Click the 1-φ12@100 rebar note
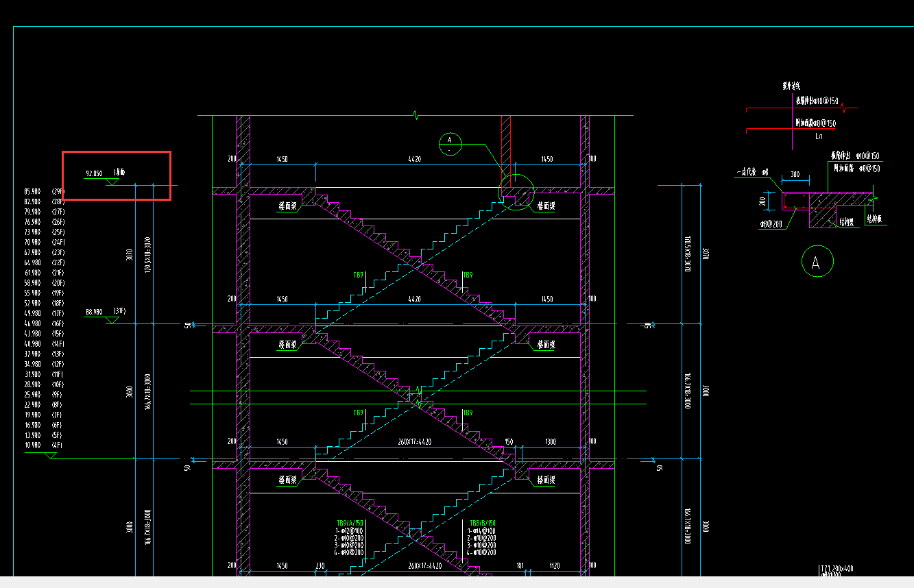Screen dimensions: 914x588 [350, 530]
